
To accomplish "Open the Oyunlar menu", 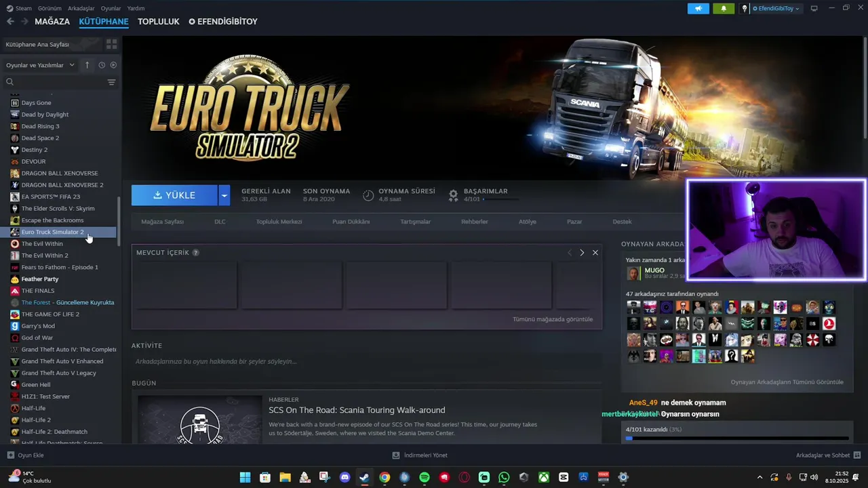I will [111, 8].
